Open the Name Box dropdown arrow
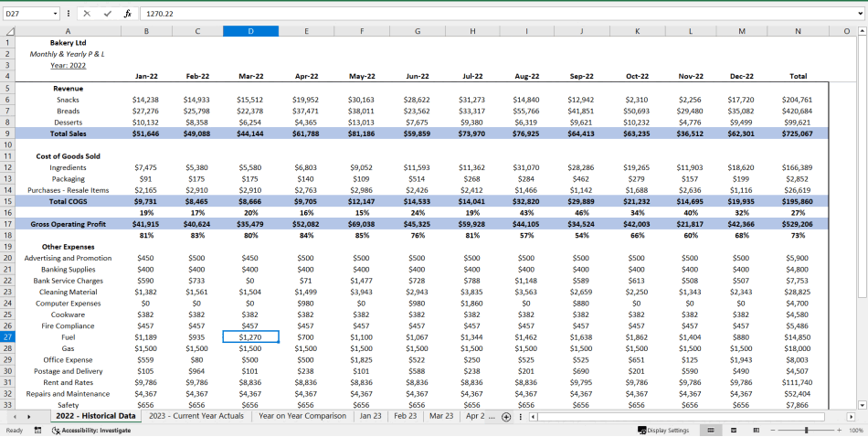Image resolution: width=868 pixels, height=437 pixels. coord(56,14)
